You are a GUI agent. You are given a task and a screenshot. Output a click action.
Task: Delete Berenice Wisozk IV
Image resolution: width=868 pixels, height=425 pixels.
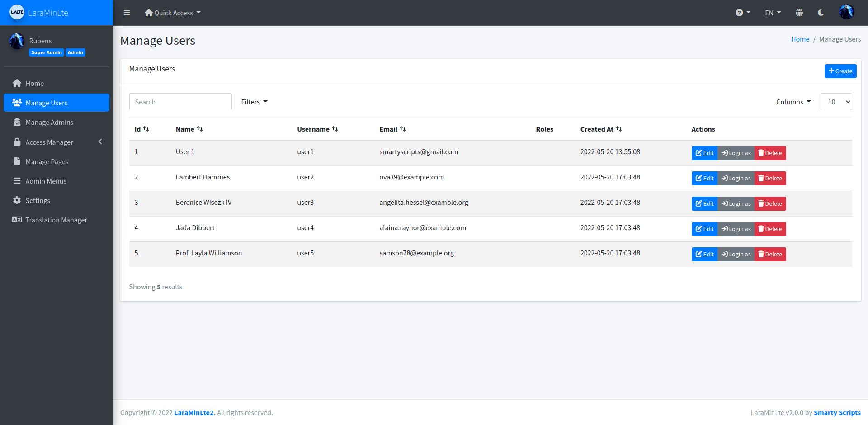(770, 203)
